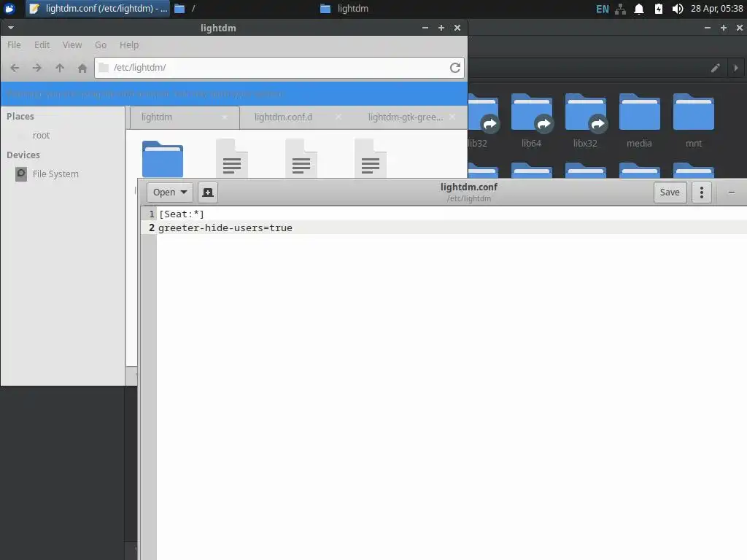Select File System device
The image size is (747, 560).
[63, 174]
